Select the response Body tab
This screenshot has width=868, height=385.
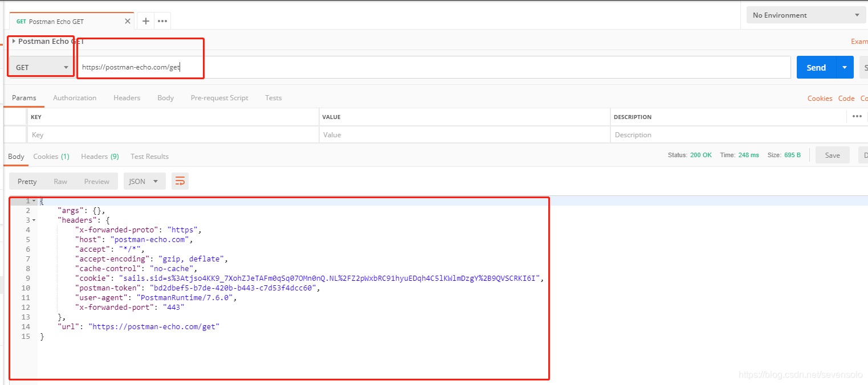pos(16,157)
